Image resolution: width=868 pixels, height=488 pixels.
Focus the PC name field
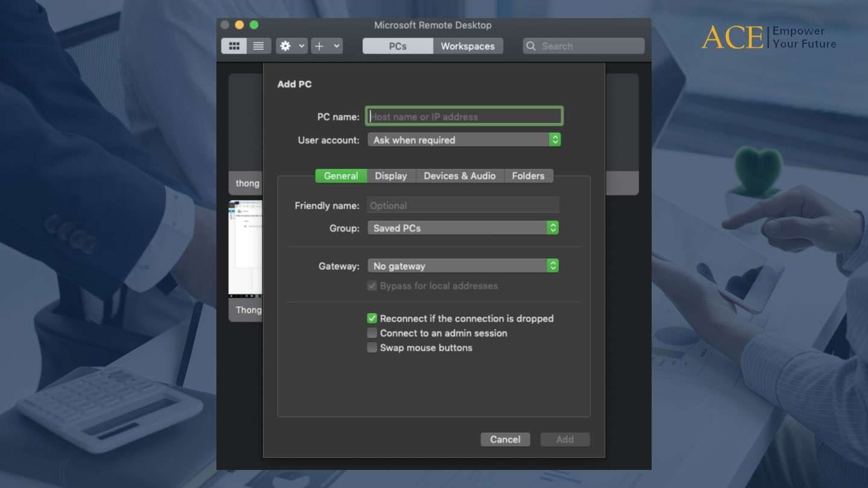pyautogui.click(x=464, y=116)
